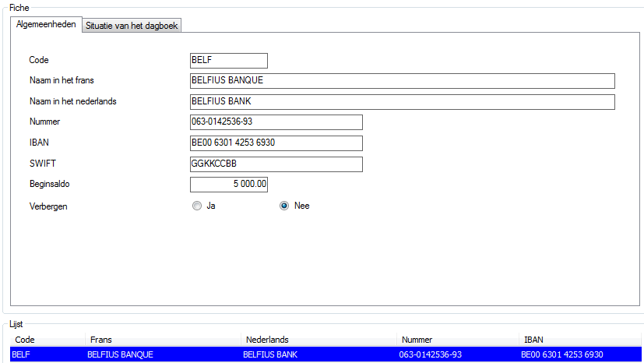Switch to the Algemeenheden tab

[x=46, y=25]
